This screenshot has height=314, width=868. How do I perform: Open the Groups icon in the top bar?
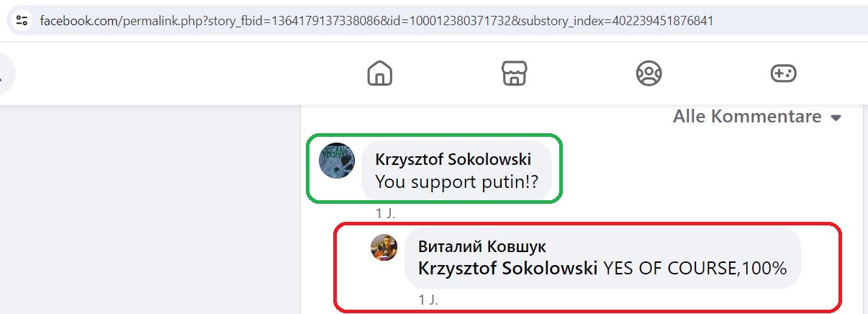click(x=649, y=73)
